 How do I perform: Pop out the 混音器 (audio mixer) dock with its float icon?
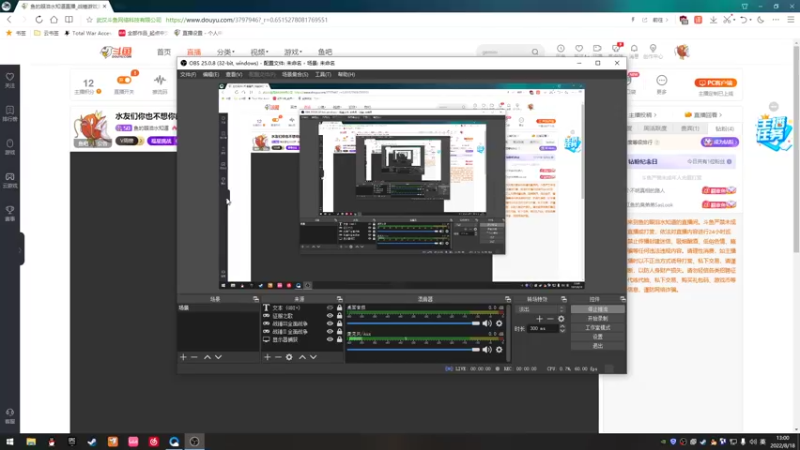coord(508,299)
